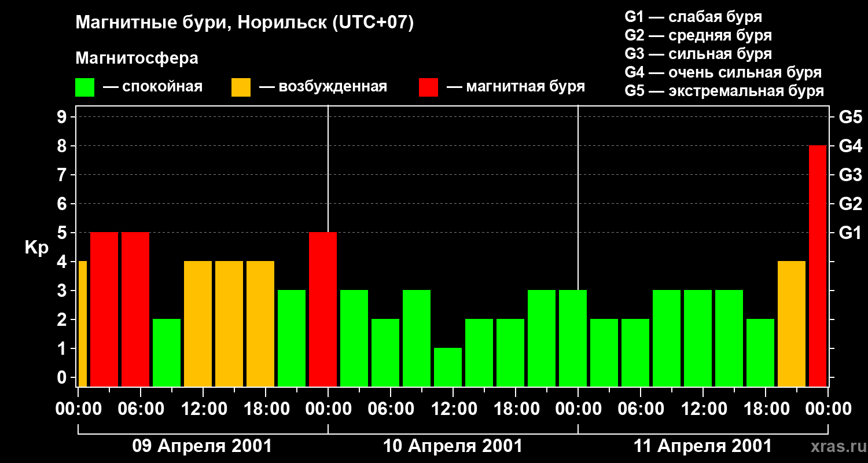Click the orange «возбужденная» legend swatch
This screenshot has width=868, height=463.
tap(241, 87)
